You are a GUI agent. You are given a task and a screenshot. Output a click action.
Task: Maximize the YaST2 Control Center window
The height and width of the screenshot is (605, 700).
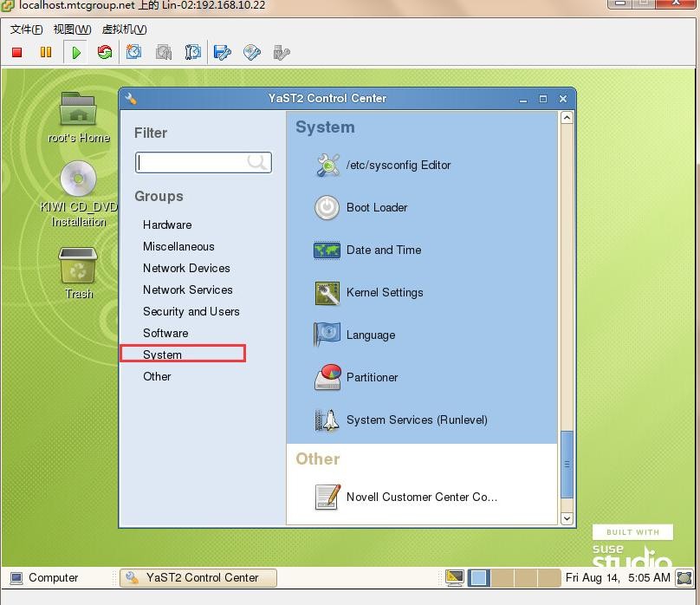pos(543,99)
